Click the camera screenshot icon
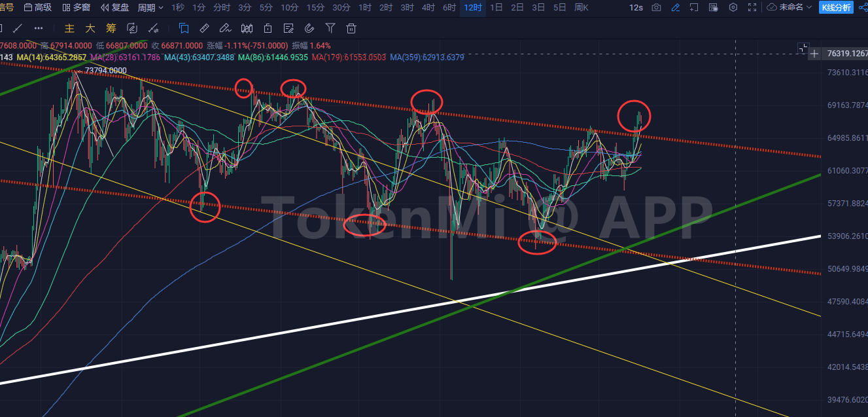Viewport: 868px width, 417px height. click(656, 8)
